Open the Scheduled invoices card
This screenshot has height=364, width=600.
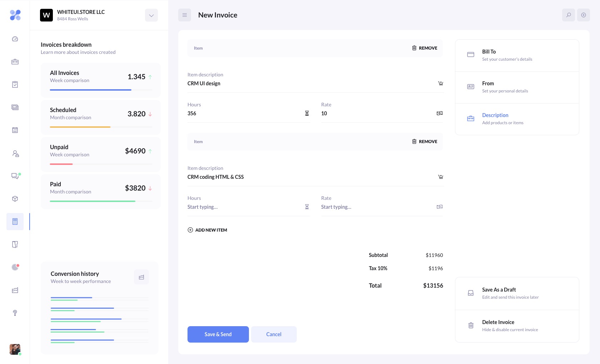pyautogui.click(x=101, y=117)
